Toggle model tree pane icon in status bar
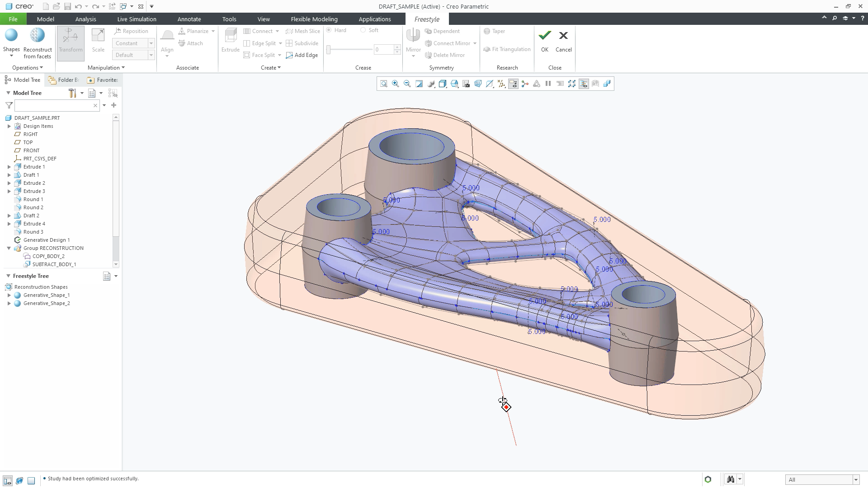 [8, 480]
